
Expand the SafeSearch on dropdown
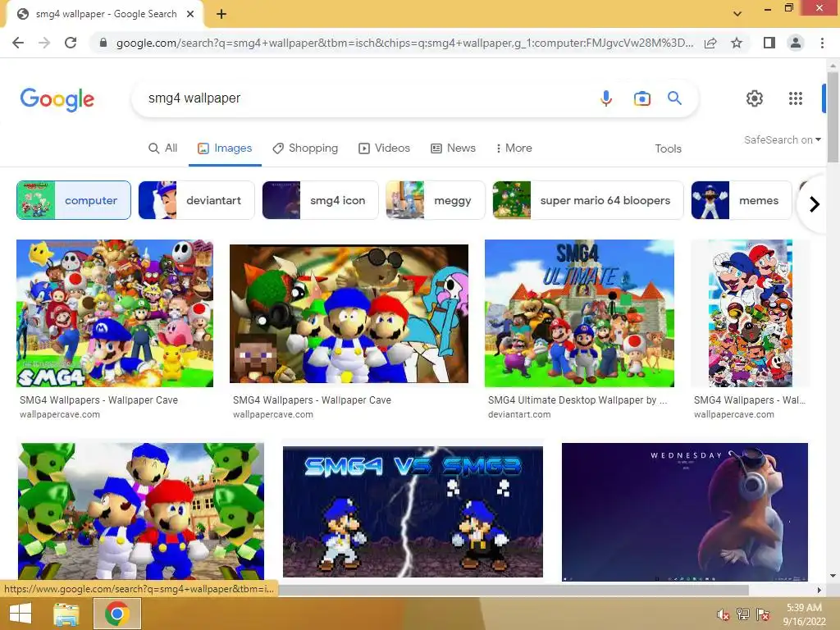[782, 139]
